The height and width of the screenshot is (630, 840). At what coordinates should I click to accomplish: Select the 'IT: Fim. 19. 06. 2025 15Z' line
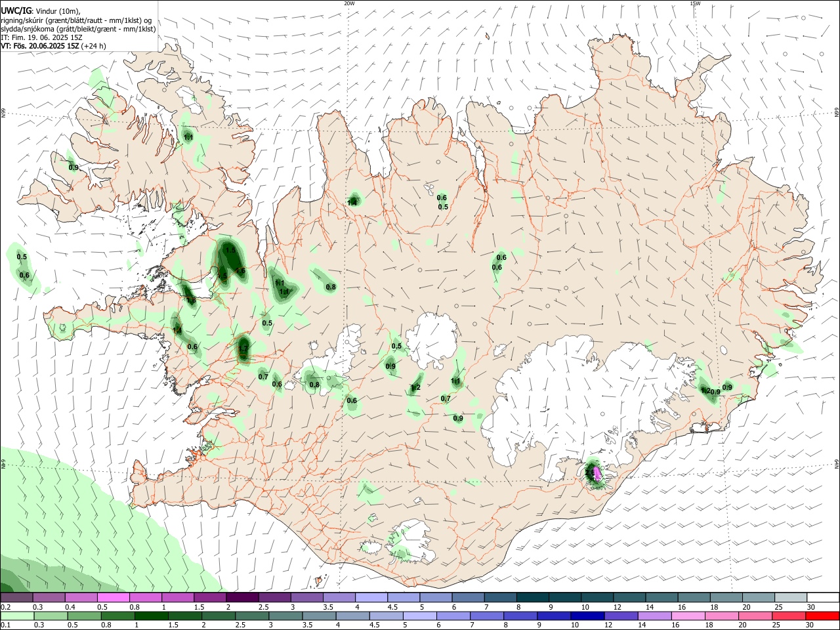click(x=41, y=37)
